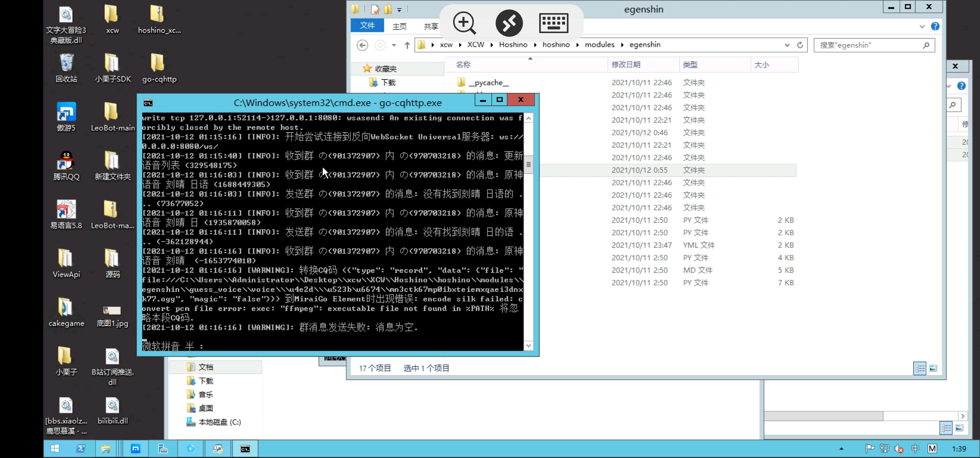Click the Back navigation button in Explorer

point(362,45)
